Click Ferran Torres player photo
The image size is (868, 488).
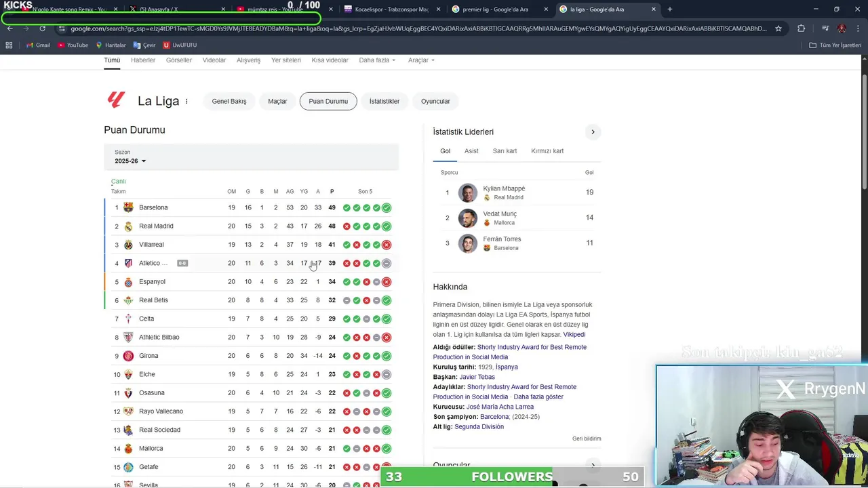tap(468, 243)
